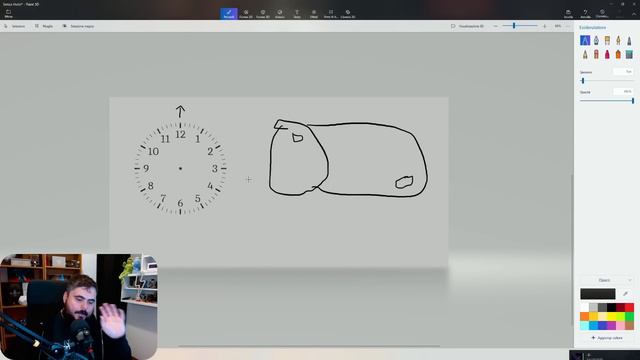The image size is (640, 360).
Task: Select the Calligraphy pen brush
Action: 596,40
